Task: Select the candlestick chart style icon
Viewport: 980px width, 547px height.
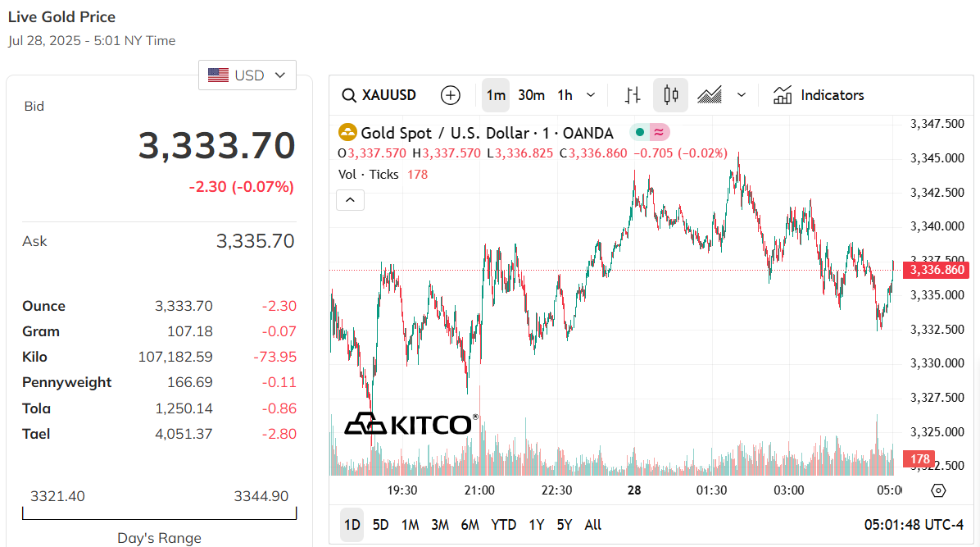Action: click(x=670, y=95)
